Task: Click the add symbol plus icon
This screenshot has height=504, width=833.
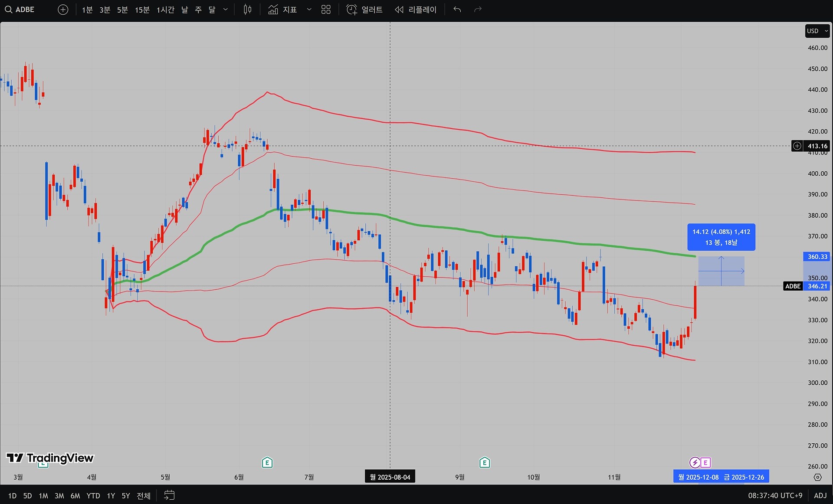Action: (63, 10)
